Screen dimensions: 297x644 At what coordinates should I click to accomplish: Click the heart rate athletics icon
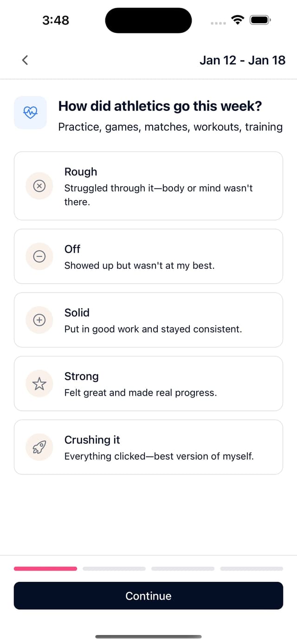point(30,112)
